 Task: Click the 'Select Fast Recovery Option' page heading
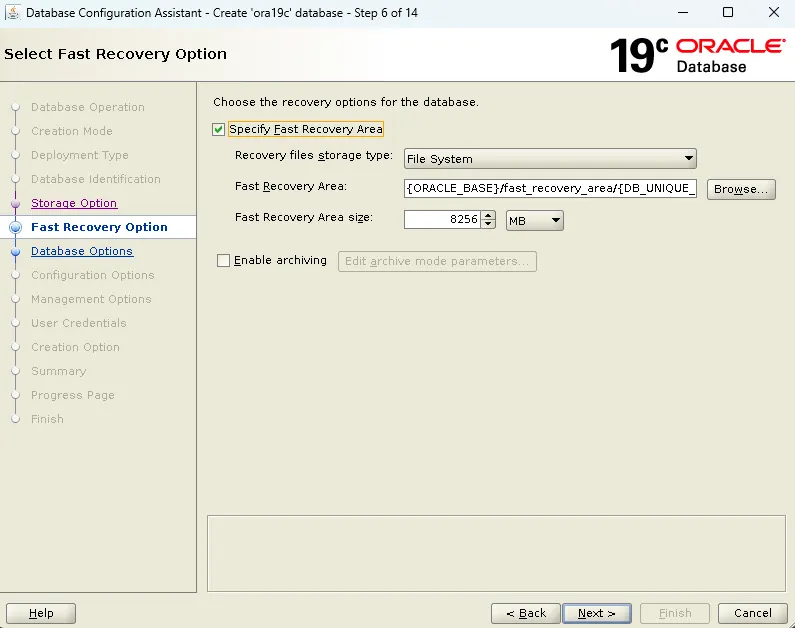(116, 54)
